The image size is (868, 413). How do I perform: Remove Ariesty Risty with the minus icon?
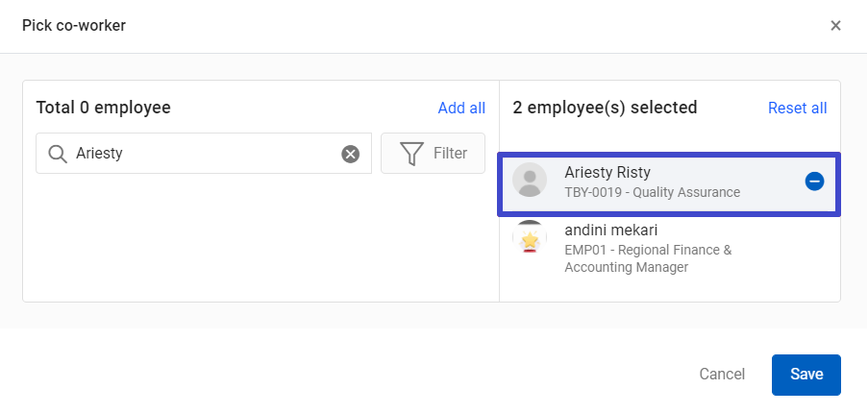click(814, 182)
